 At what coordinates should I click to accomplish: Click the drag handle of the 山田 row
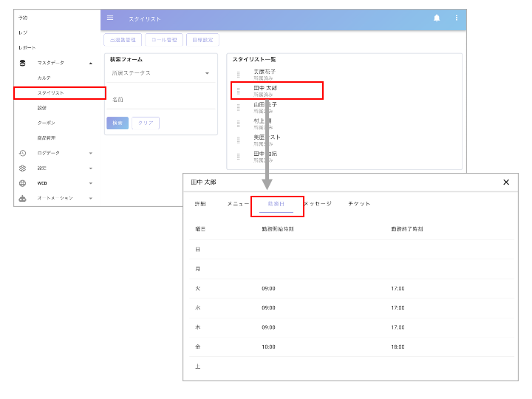point(238,107)
